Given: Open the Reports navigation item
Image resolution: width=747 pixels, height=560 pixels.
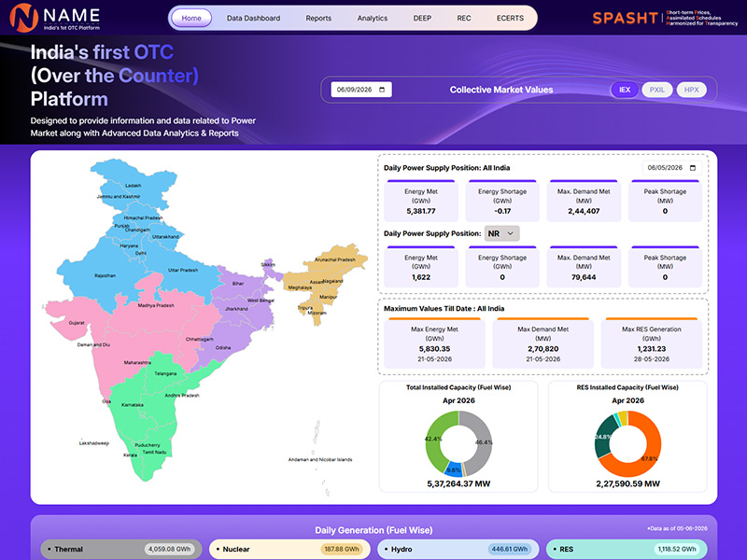Looking at the screenshot, I should pos(318,18).
